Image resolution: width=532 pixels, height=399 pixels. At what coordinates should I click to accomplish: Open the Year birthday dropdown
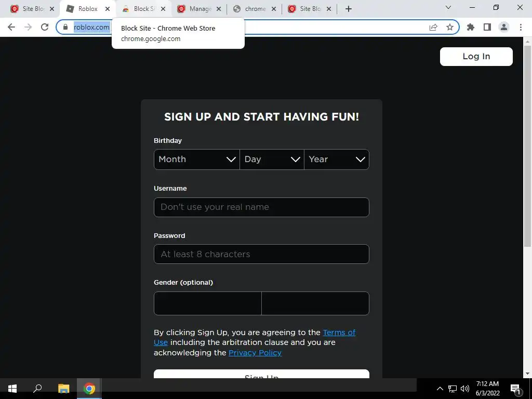point(337,159)
